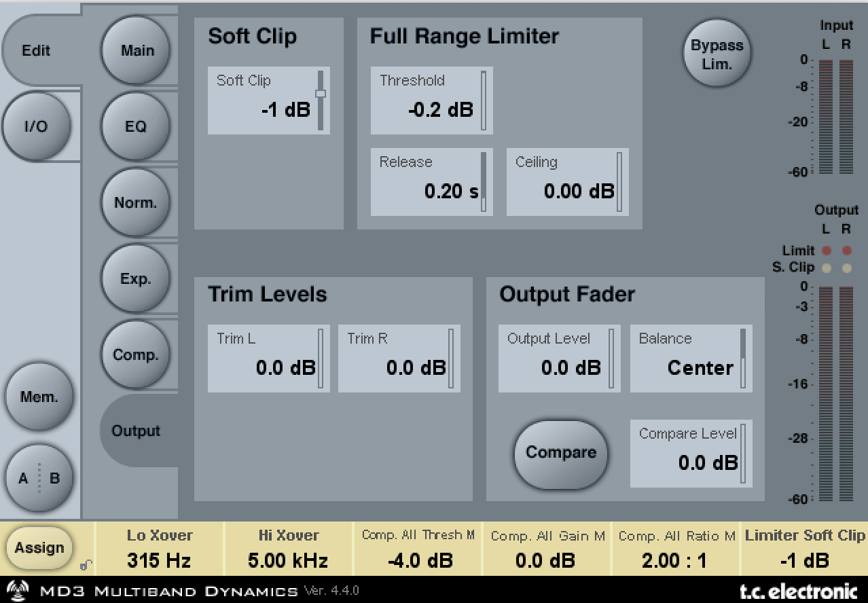Open the Main page

[137, 51]
